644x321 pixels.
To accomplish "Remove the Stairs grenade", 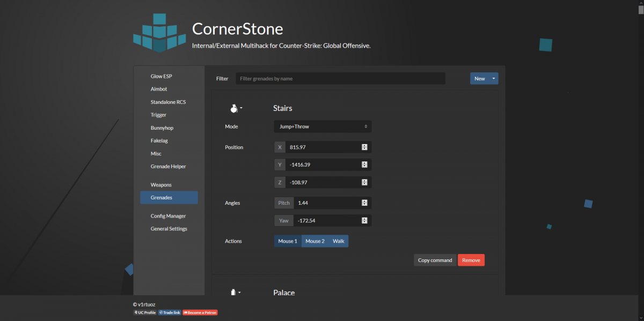I will tap(471, 260).
